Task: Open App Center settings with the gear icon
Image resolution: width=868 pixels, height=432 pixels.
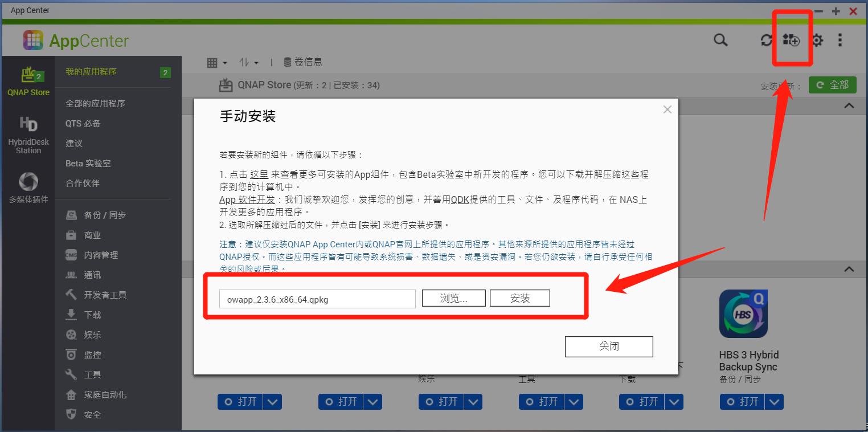Action: (x=817, y=40)
